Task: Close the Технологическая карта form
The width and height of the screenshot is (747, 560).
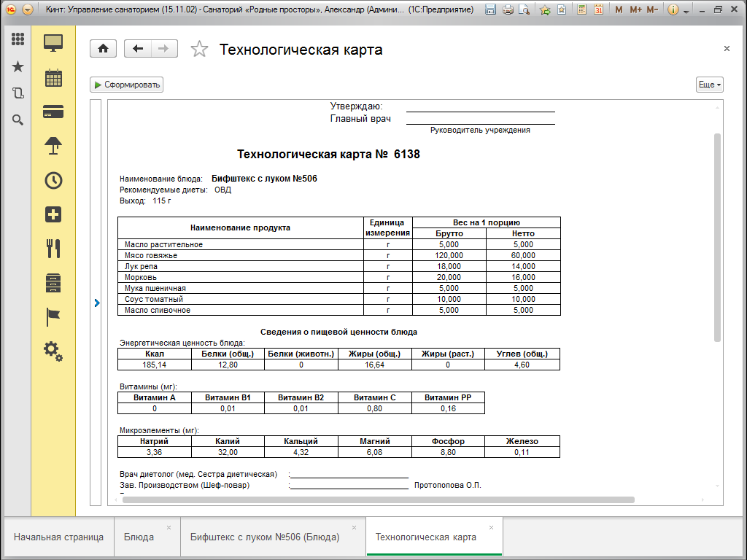Action: (727, 49)
